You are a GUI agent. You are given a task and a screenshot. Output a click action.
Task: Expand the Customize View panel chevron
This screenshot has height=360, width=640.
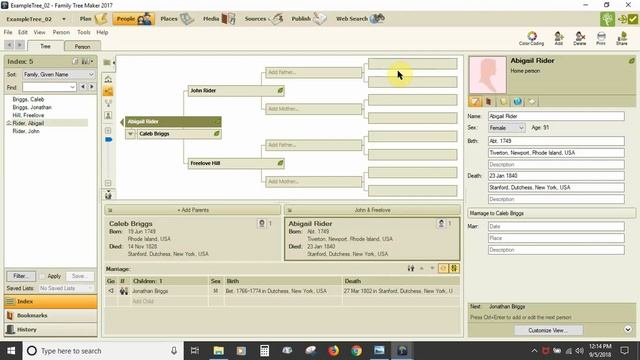pos(628,329)
